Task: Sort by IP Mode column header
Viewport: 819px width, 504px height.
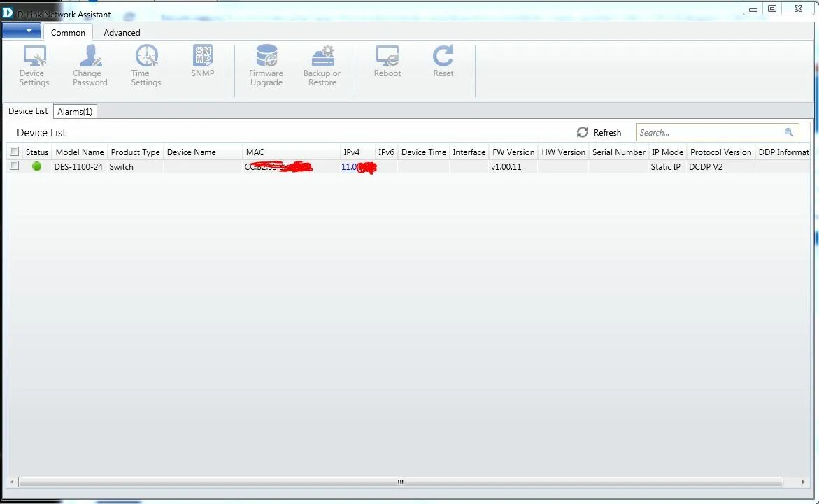Action: (x=667, y=152)
